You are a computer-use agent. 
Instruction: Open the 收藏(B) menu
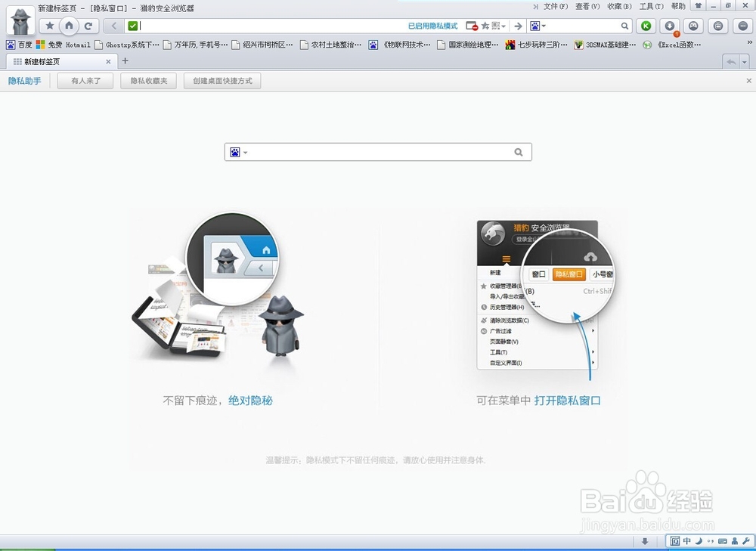620,6
